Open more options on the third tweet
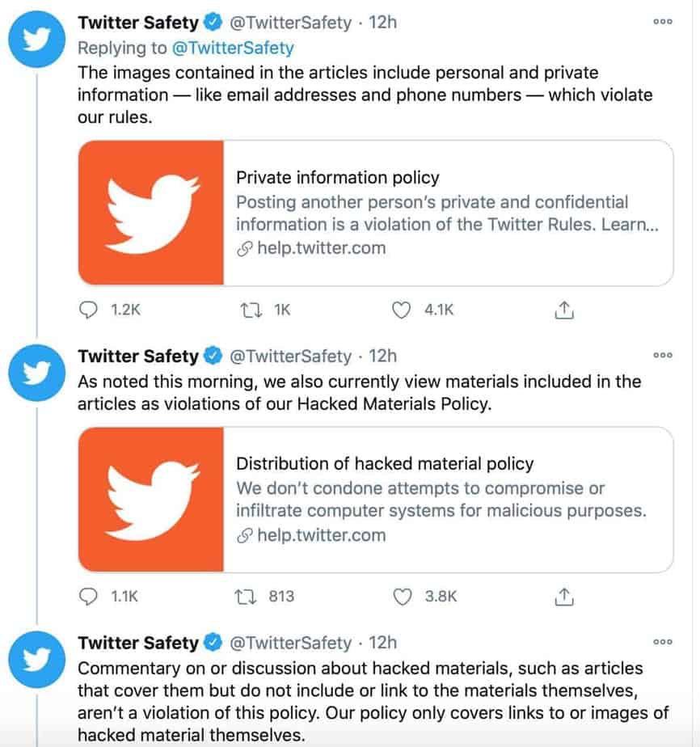 [662, 642]
